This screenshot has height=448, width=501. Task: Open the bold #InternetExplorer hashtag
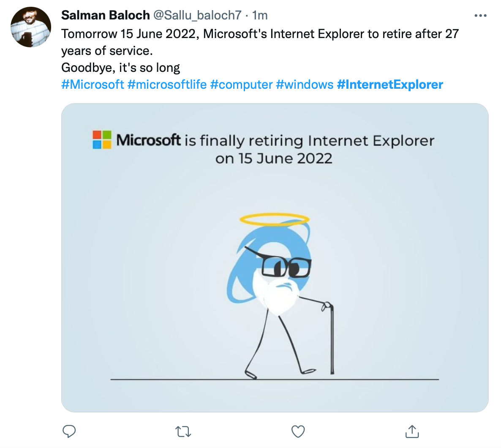(390, 85)
